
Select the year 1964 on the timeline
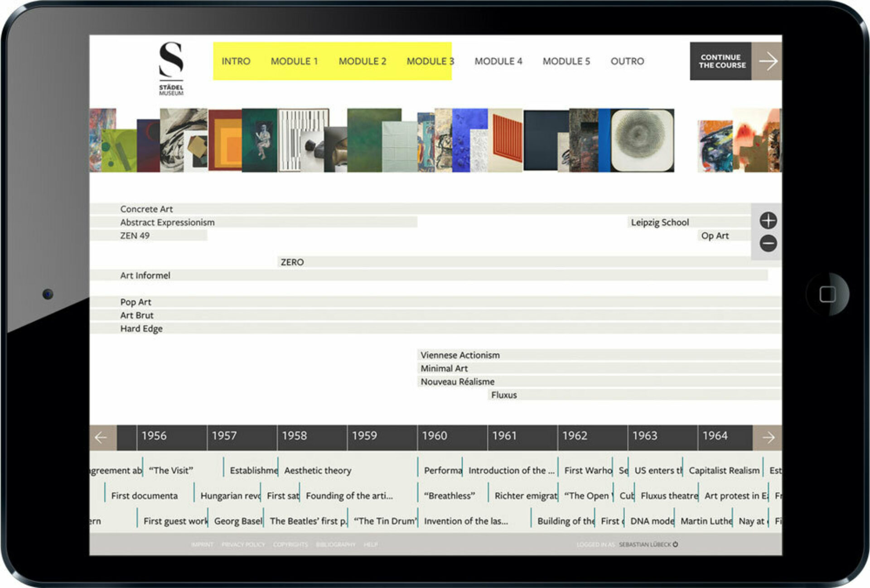coord(725,438)
